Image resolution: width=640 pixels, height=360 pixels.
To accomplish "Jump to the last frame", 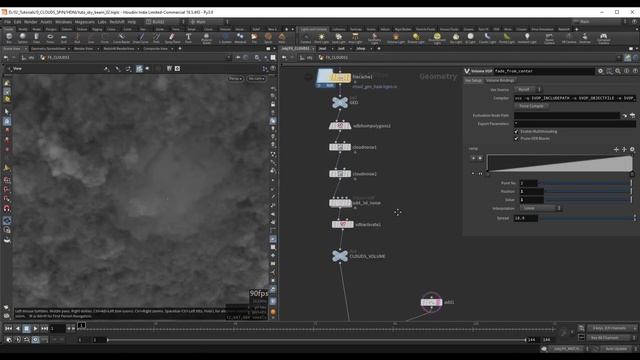I will pyautogui.click(x=44, y=328).
